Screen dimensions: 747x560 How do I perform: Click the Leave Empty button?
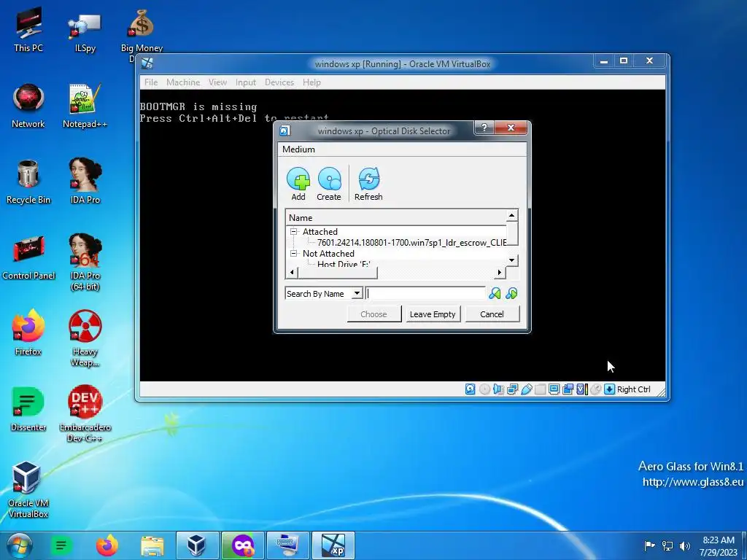coord(433,314)
